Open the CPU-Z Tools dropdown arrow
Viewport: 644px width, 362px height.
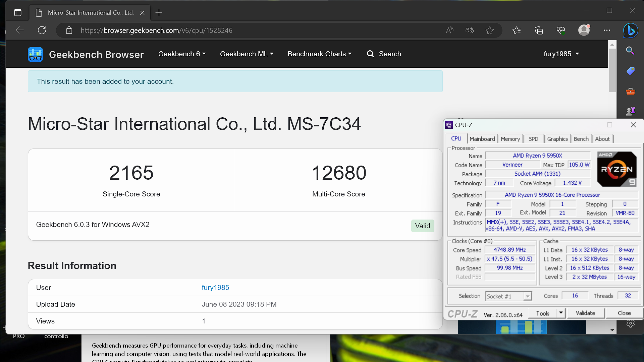(x=561, y=313)
